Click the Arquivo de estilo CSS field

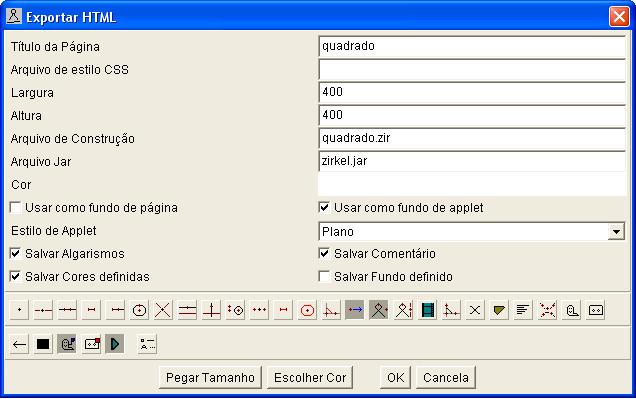[x=472, y=70]
